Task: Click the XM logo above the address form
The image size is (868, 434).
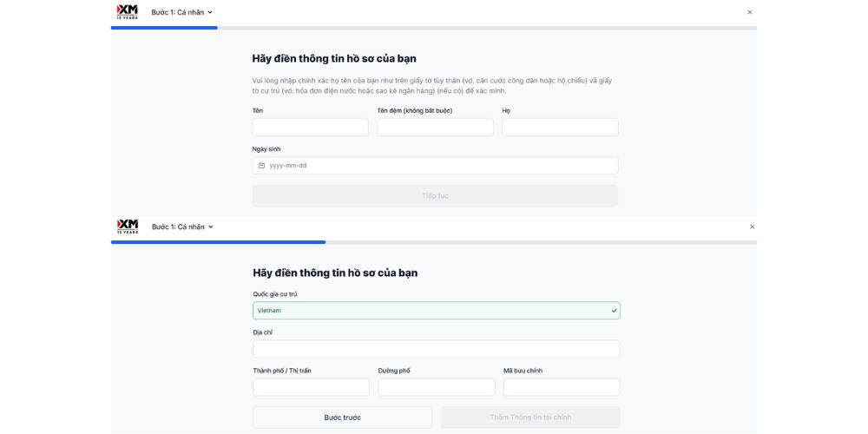Action: (127, 227)
